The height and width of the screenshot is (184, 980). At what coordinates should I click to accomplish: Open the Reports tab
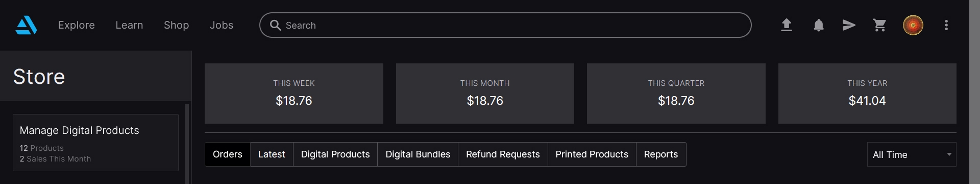coord(661,154)
